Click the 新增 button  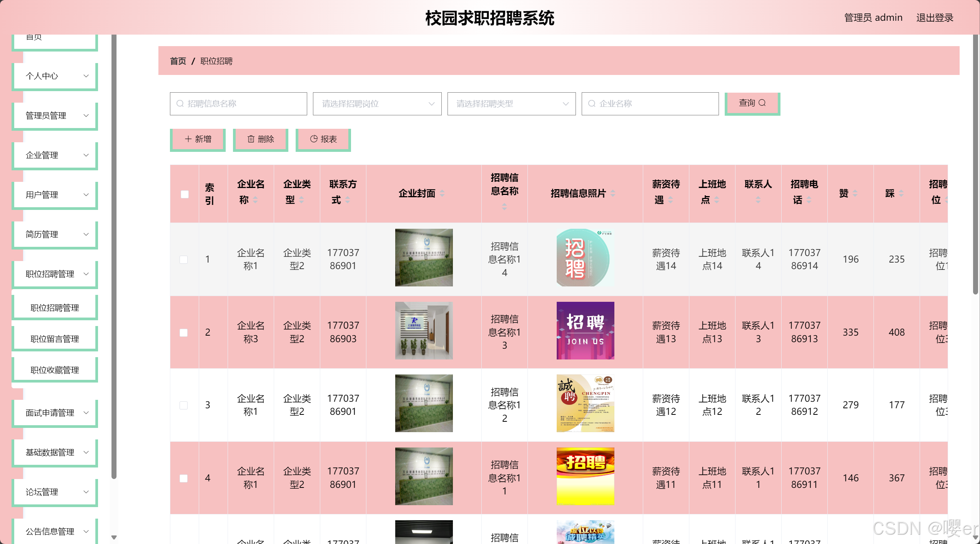tap(198, 139)
